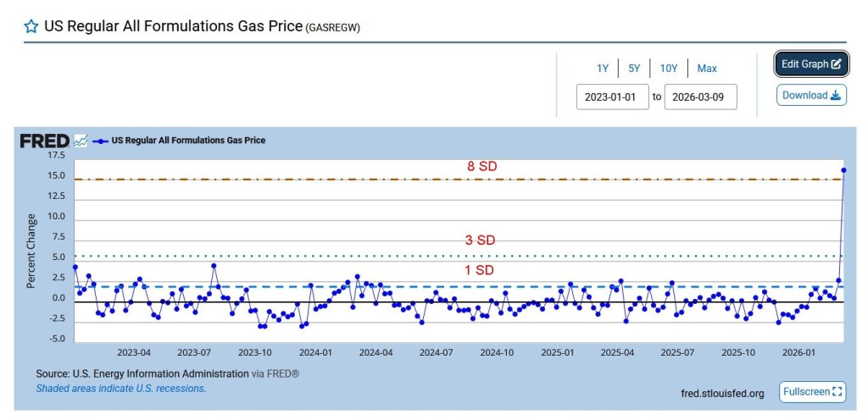Show the Max date range
The width and height of the screenshot is (868, 420).
pos(707,69)
